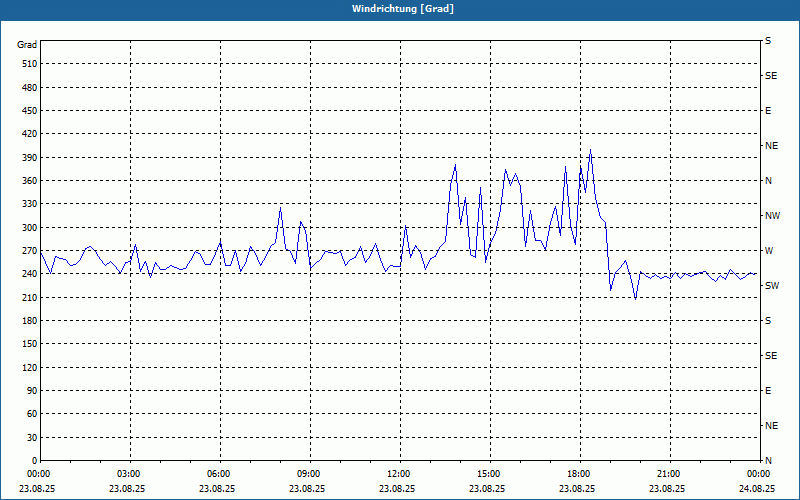Click the 15:00 time axis label
The image size is (800, 500).
[x=490, y=474]
